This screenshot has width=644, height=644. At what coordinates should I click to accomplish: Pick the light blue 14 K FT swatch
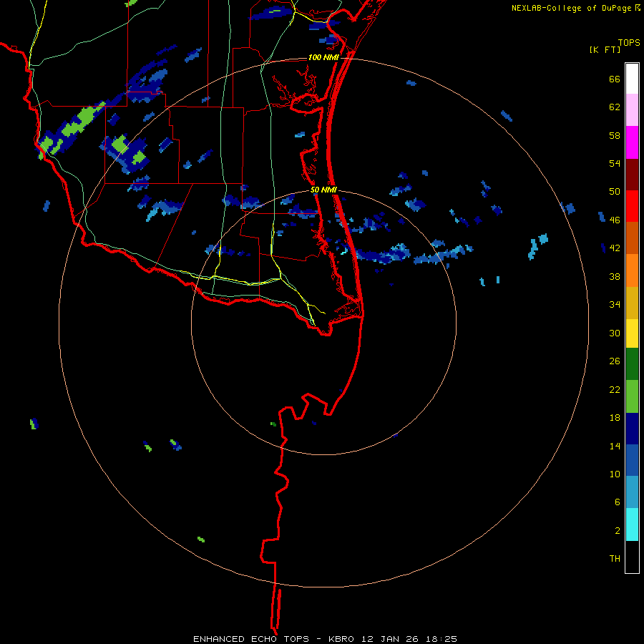tap(632, 492)
